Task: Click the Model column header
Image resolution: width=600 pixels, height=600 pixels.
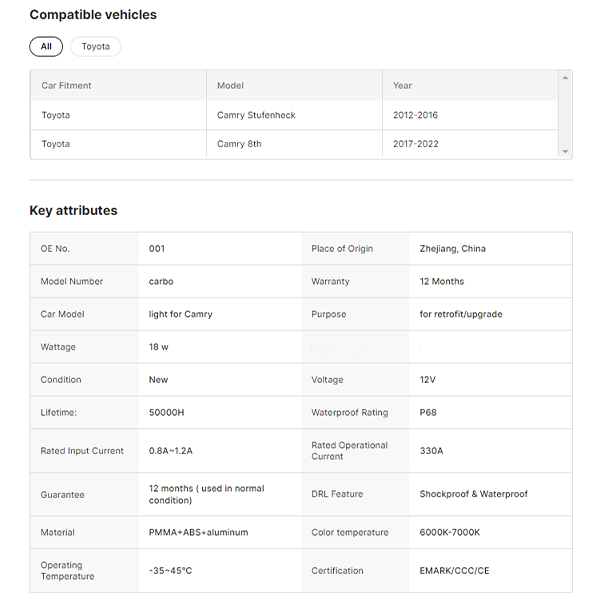Action: click(x=230, y=86)
